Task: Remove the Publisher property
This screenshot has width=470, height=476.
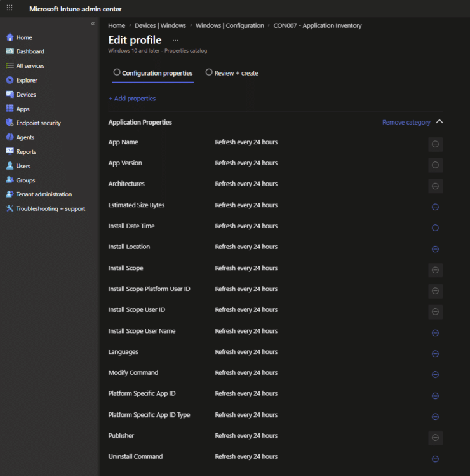Action: coord(436,438)
